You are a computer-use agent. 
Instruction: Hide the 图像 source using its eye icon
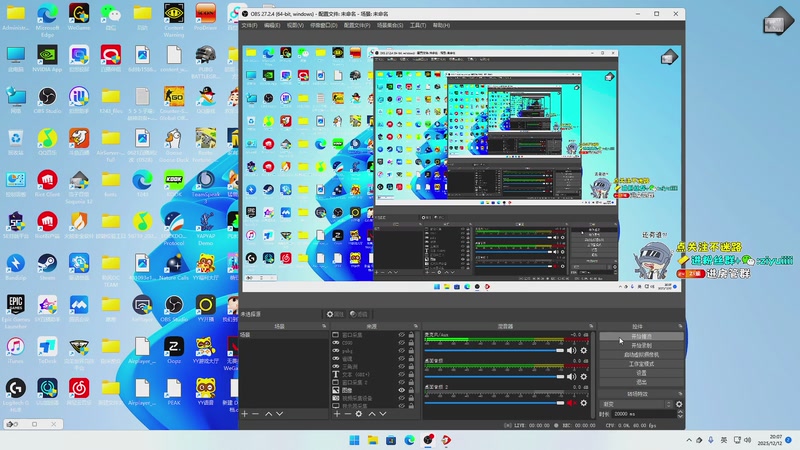[x=402, y=390]
